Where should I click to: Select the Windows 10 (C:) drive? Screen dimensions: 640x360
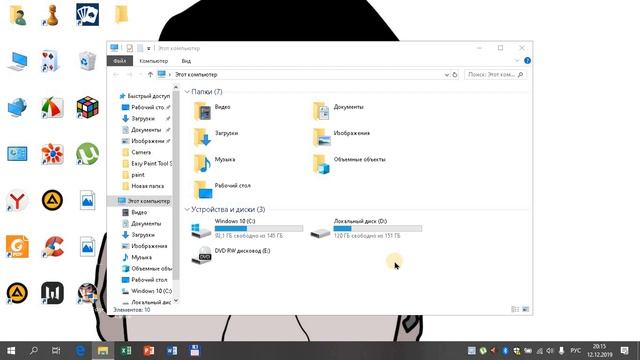point(247,230)
